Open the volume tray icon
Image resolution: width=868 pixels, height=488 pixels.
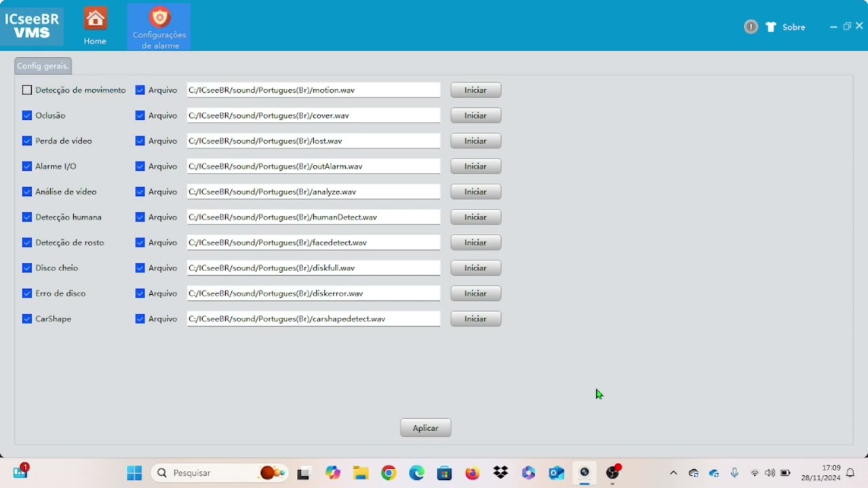click(770, 473)
